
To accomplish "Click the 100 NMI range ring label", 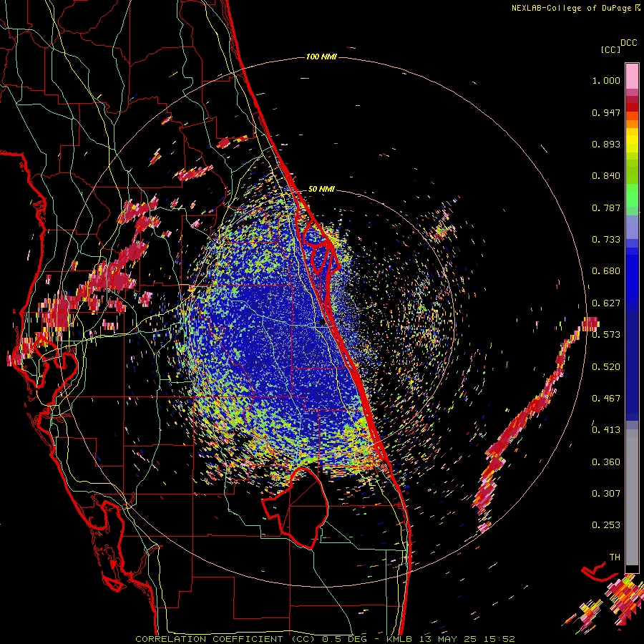I will 321,57.
